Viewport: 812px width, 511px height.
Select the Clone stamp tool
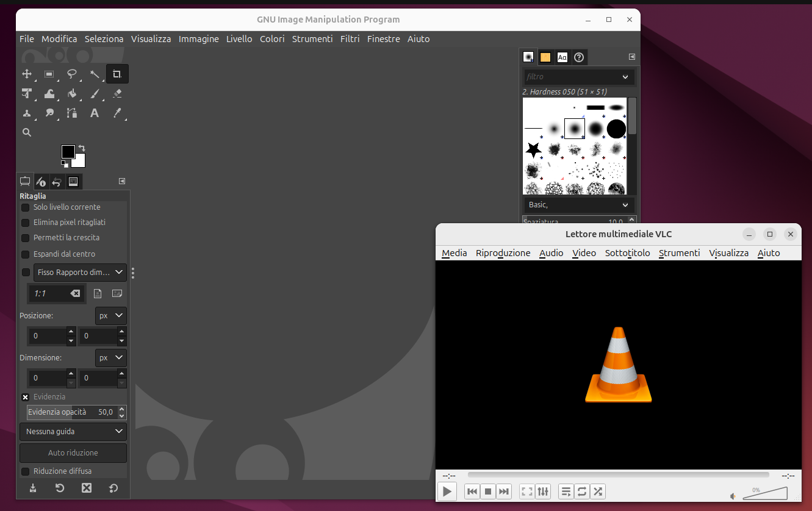(27, 113)
